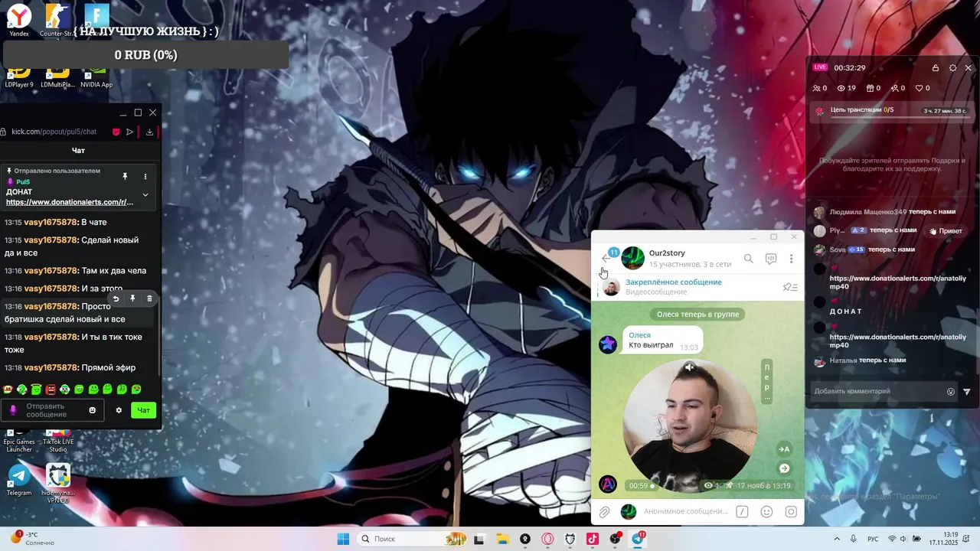Open NVIDIA App desktop shortcut
980x551 pixels.
(96, 77)
